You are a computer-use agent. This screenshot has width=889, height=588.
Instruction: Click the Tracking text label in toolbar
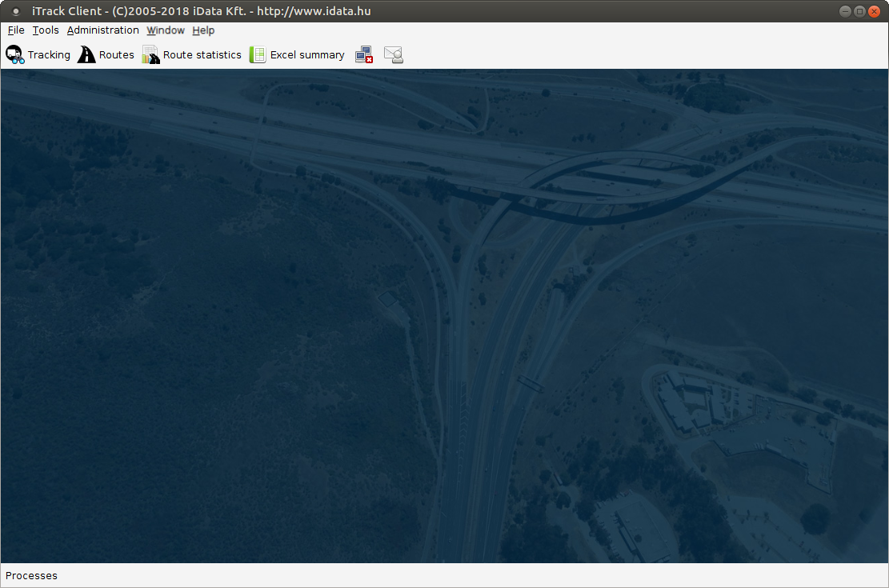[49, 55]
